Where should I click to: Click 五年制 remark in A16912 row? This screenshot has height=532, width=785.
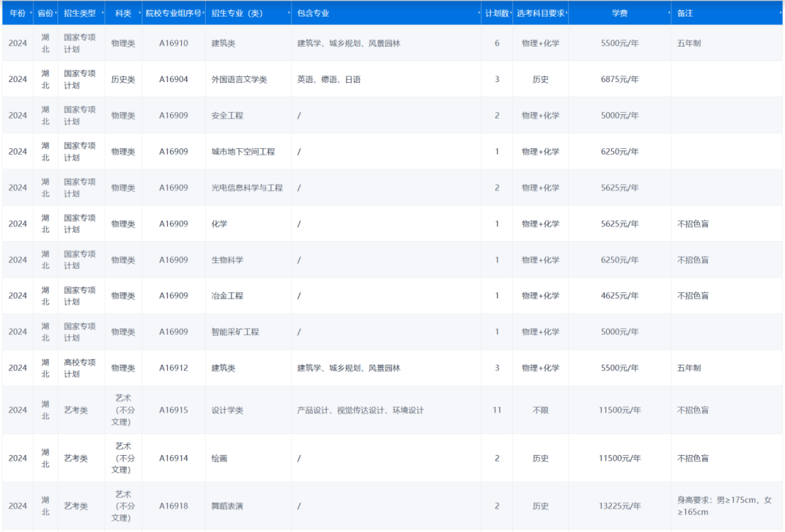click(x=689, y=368)
